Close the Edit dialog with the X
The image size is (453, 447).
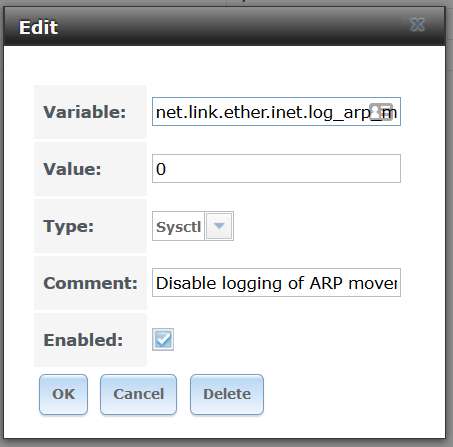click(417, 25)
